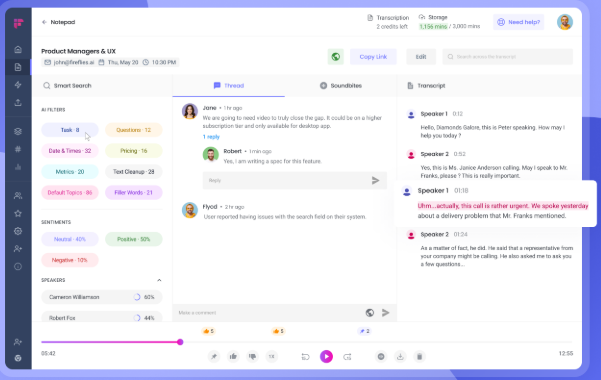Open the Upload sidebar icon
Viewport: 601px width, 380px height.
coord(18,102)
